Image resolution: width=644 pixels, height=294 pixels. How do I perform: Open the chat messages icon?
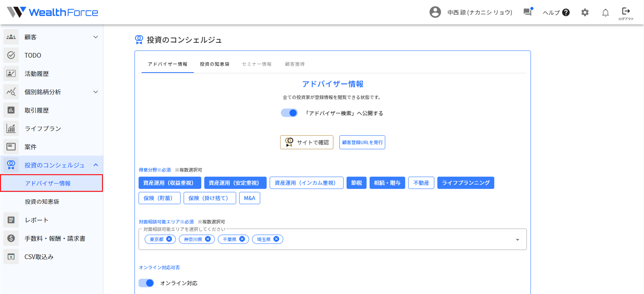point(527,12)
